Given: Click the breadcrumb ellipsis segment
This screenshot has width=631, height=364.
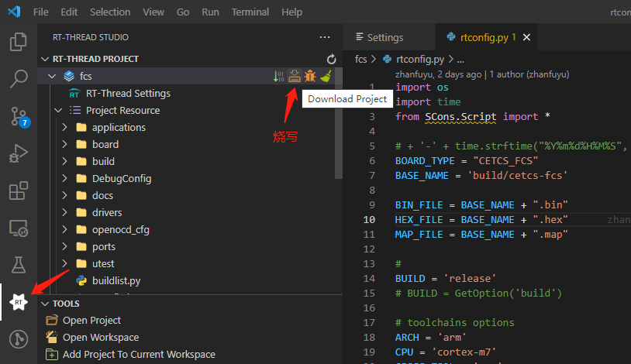Looking at the screenshot, I should point(460,60).
